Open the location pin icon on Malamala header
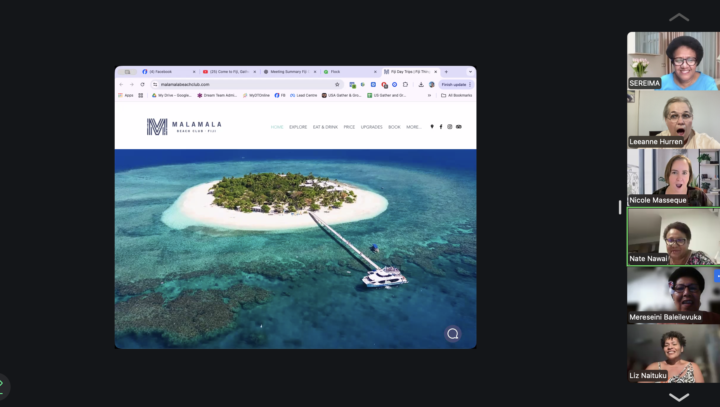 click(x=432, y=127)
